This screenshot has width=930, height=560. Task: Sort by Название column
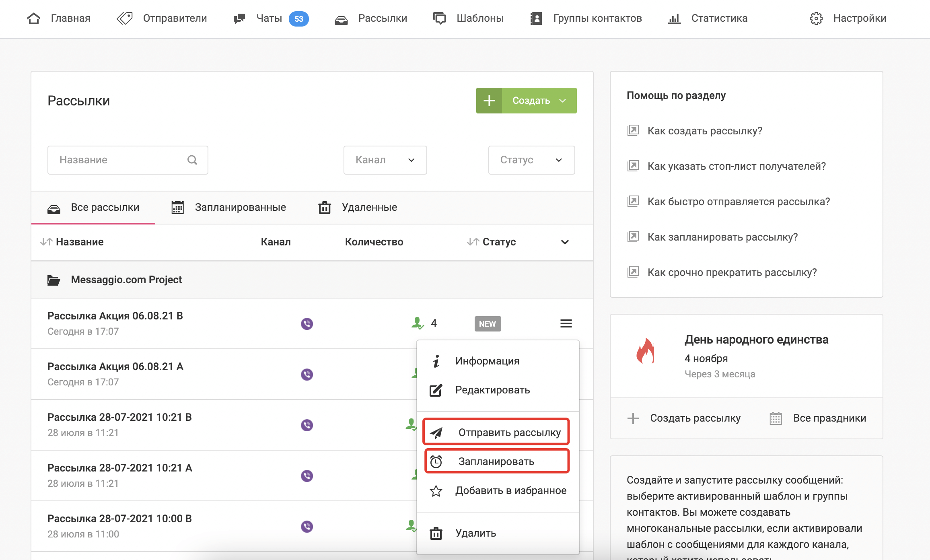[72, 242]
